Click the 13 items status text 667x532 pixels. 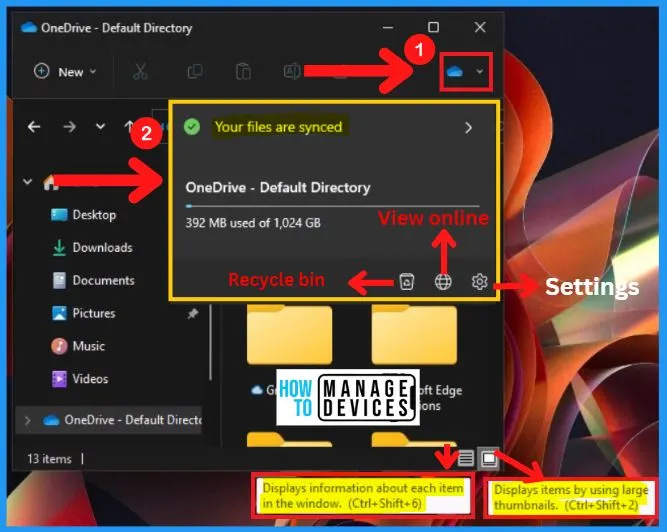(x=49, y=459)
